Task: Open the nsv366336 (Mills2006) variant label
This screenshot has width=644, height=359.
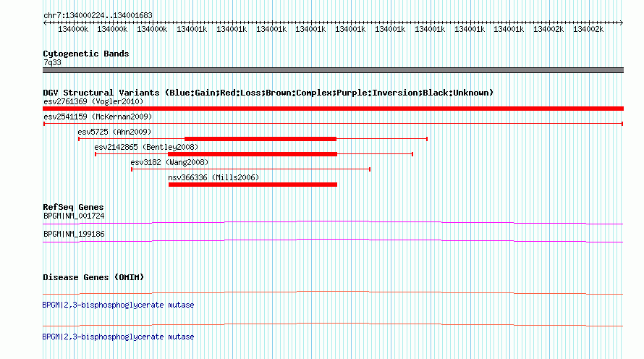Action: pos(213,177)
